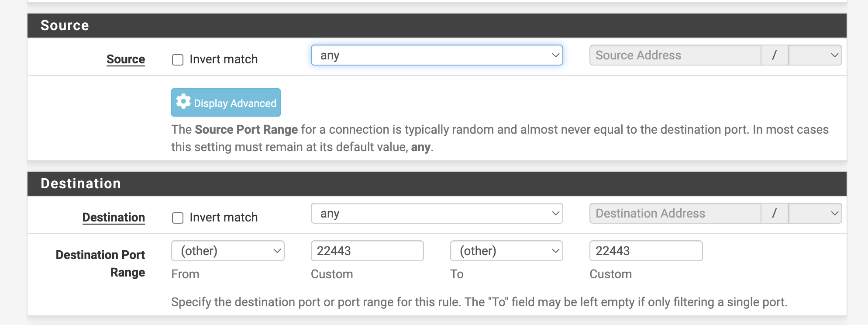Click the Destination section header bar
This screenshot has width=868, height=325.
pos(437,183)
